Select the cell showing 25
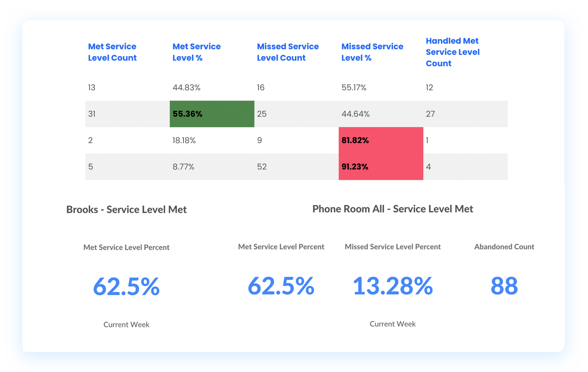588x372 pixels. pyautogui.click(x=297, y=114)
